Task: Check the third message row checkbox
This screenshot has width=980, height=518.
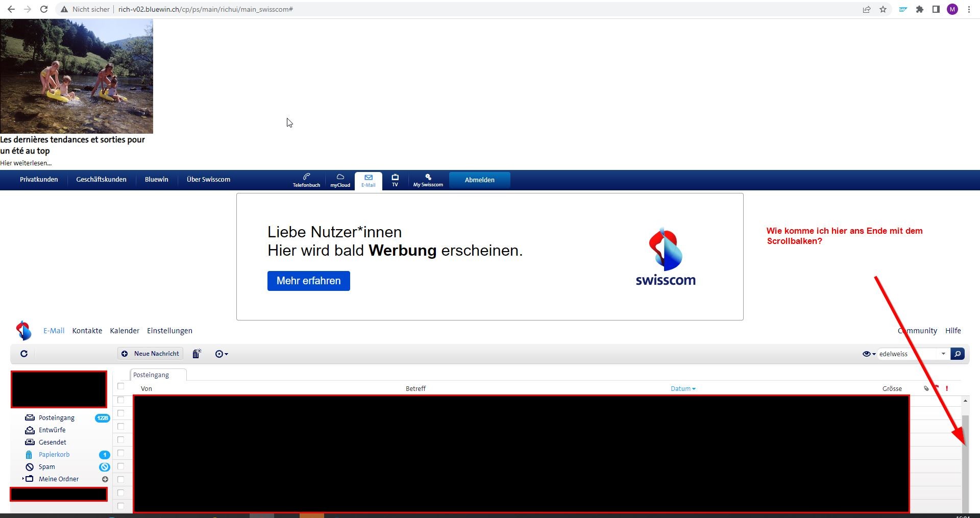Action: point(121,427)
